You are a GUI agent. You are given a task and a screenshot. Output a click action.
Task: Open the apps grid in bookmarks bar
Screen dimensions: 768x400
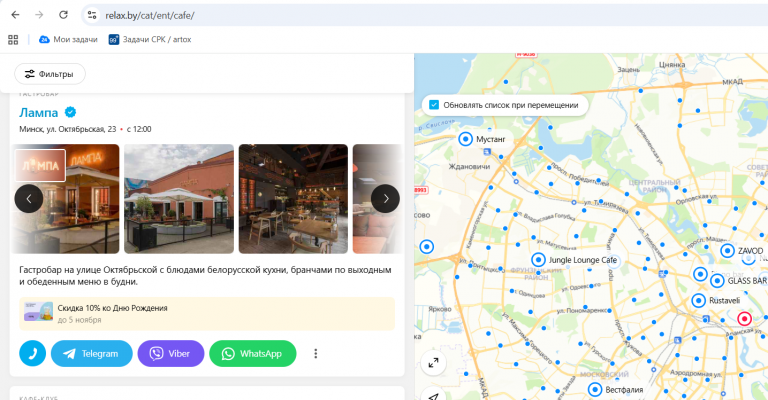pos(13,40)
